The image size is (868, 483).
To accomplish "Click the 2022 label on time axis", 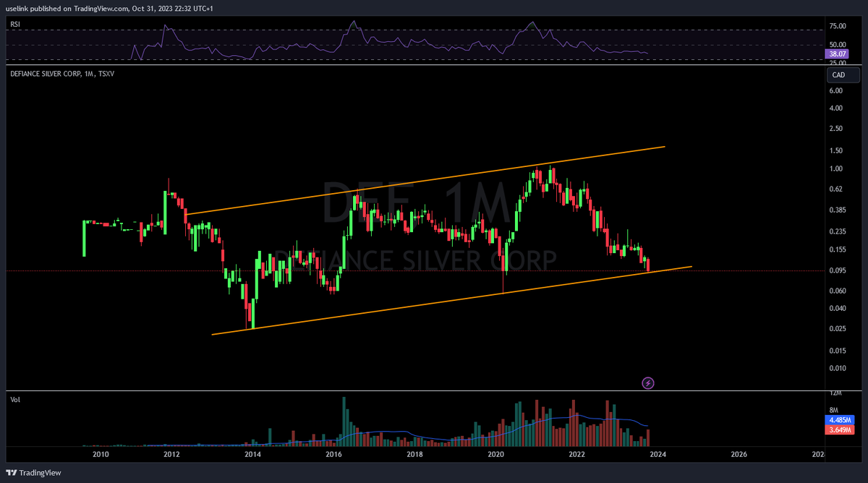I will pyautogui.click(x=576, y=455).
